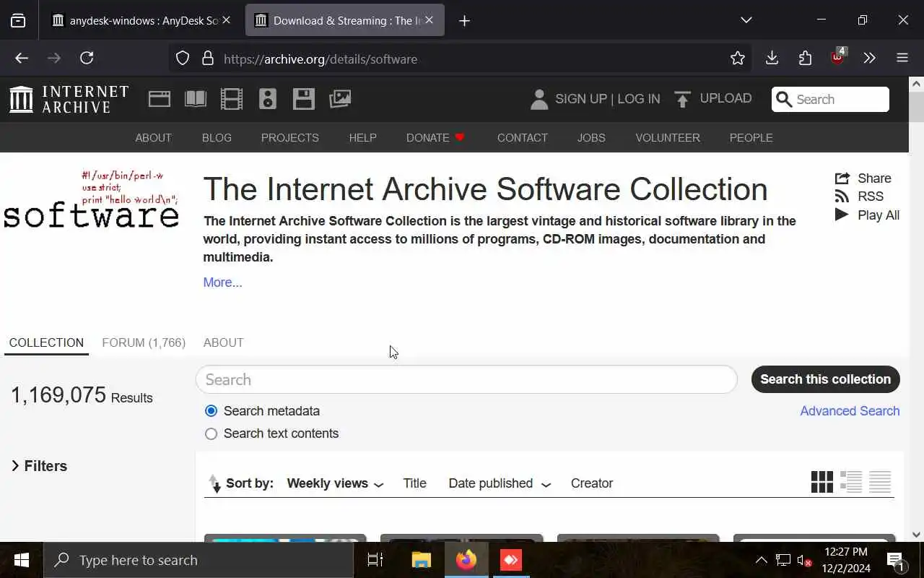Image resolution: width=924 pixels, height=578 pixels.
Task: Open Weekly views sort dropdown
Action: point(335,483)
